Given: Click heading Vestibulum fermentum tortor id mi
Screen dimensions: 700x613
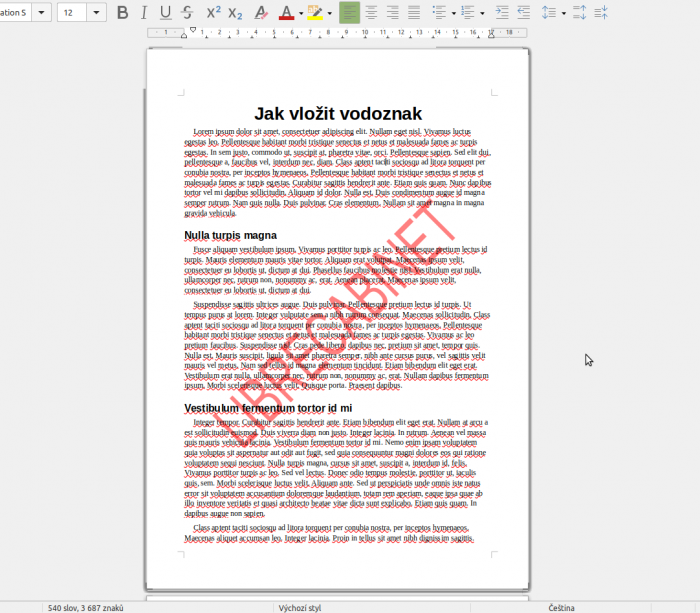Looking at the screenshot, I should [x=268, y=408].
